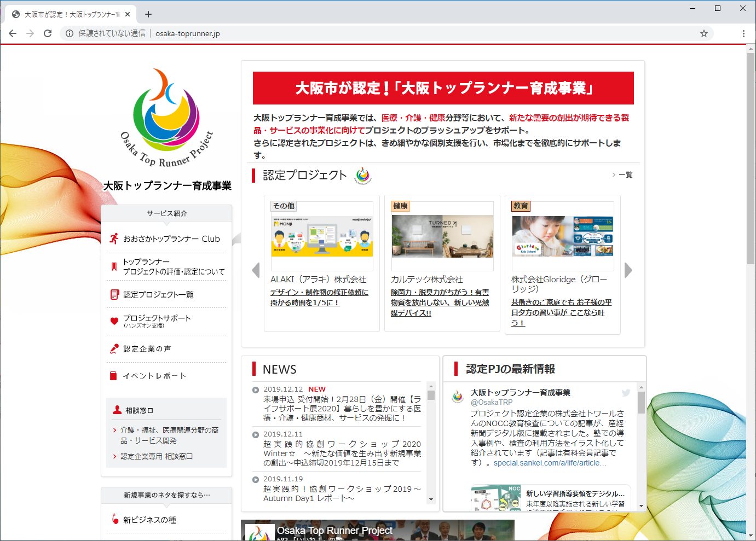Open tweet card 新しい学習指導要領をデジタル

click(550, 498)
